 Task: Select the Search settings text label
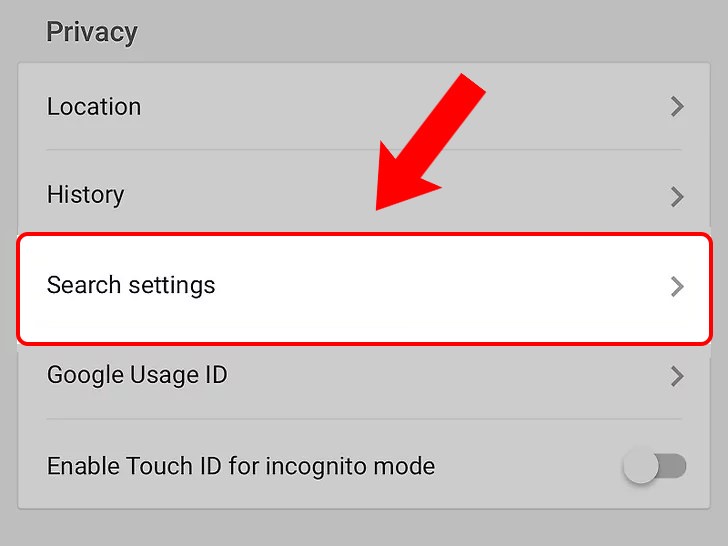131,285
